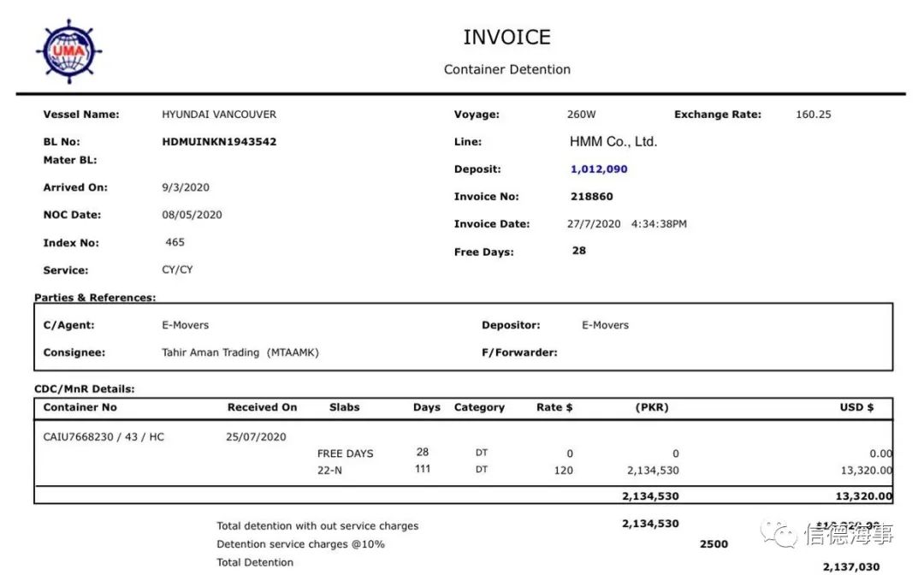924x575 pixels.
Task: Click the Rate $ column header
Action: [554, 407]
